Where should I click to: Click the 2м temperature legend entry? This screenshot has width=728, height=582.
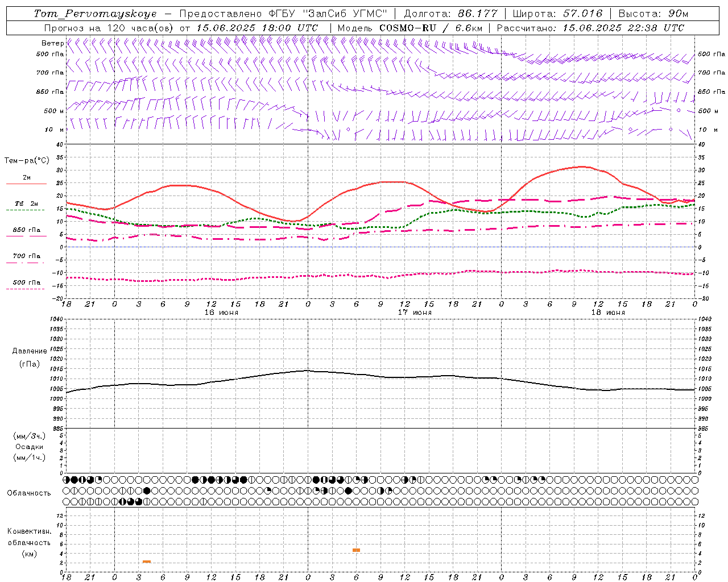click(x=27, y=178)
